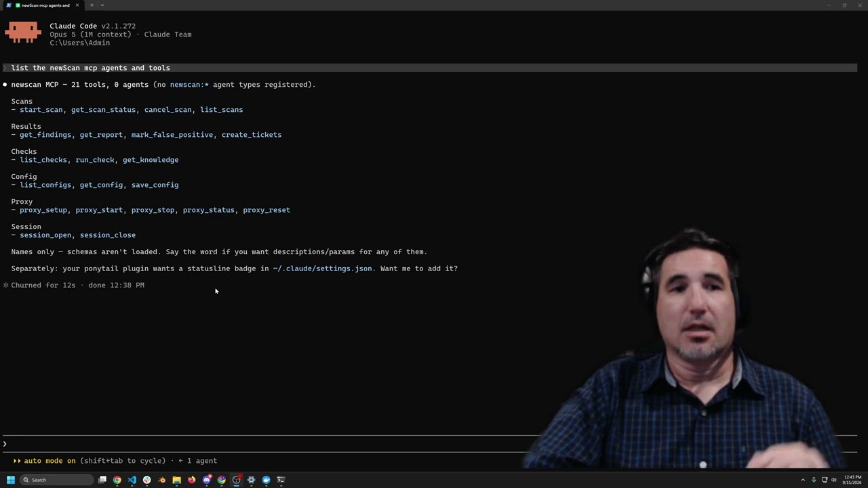Click the get_report tool name
Image resolution: width=868 pixels, height=488 pixels.
point(101,135)
